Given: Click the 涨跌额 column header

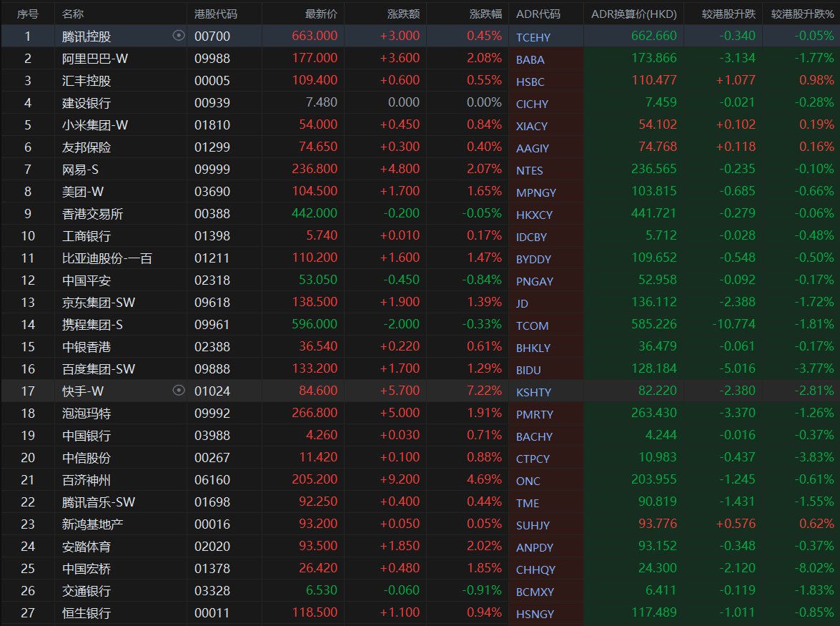Looking at the screenshot, I should pos(403,14).
